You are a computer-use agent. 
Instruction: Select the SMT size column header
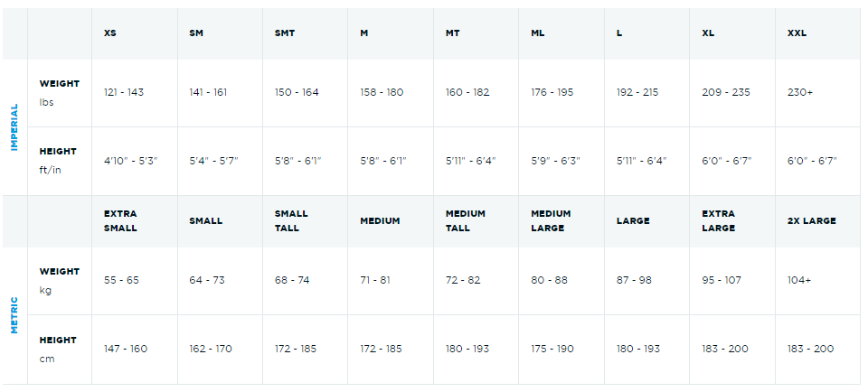pyautogui.click(x=285, y=33)
